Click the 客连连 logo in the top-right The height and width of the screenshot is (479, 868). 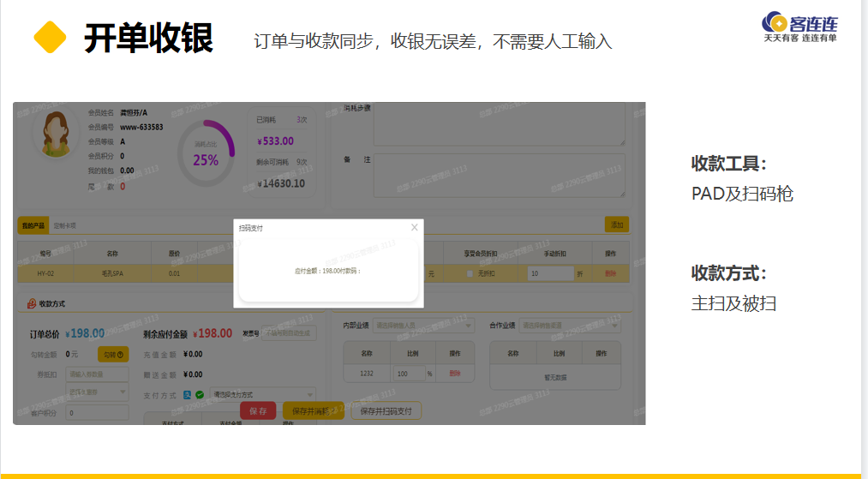(x=800, y=27)
